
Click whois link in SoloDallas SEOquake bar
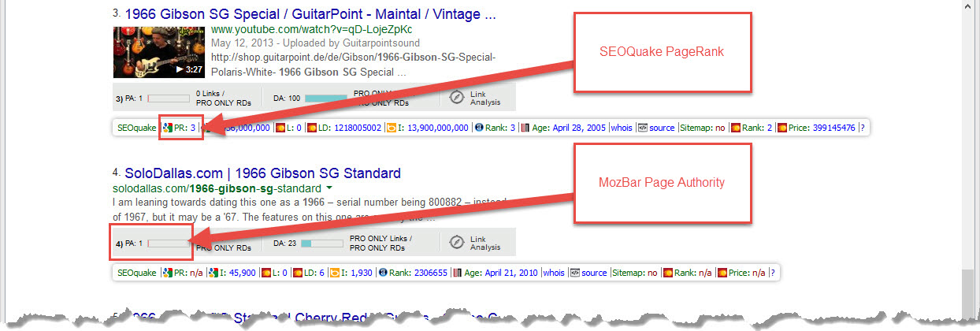click(x=553, y=273)
